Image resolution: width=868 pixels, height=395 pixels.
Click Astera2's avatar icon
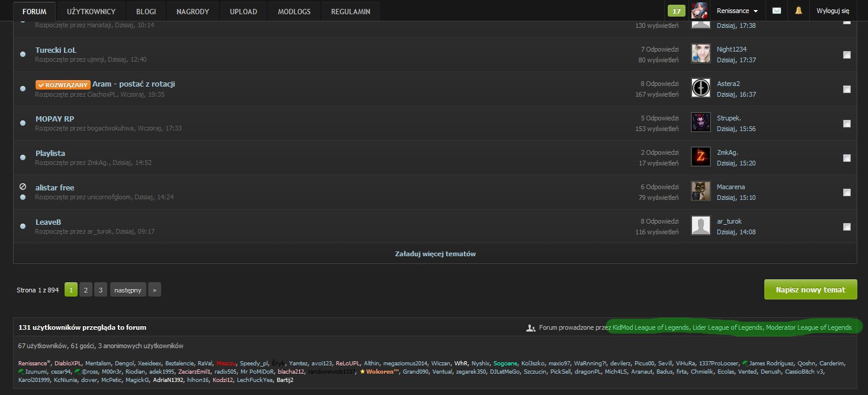click(701, 88)
